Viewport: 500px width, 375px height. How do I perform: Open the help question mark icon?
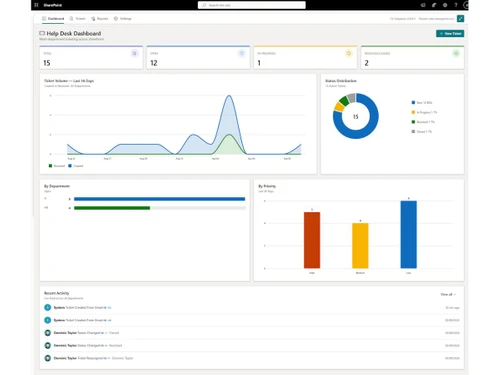(x=456, y=5)
